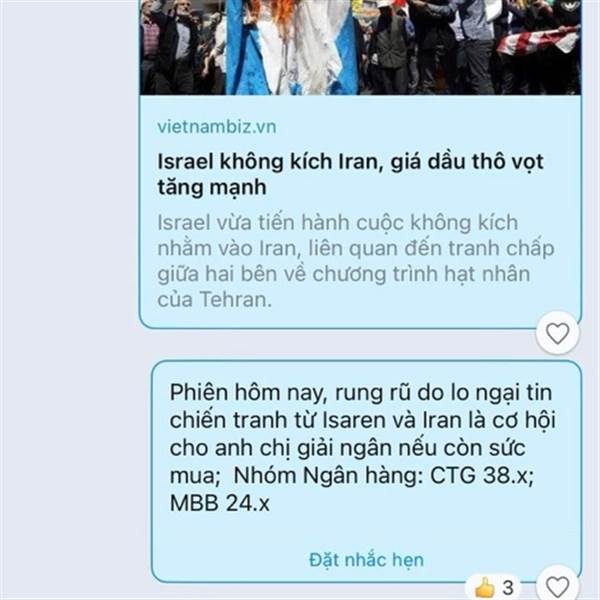Click the "MBB 24.x" text in the message

[x=220, y=503]
